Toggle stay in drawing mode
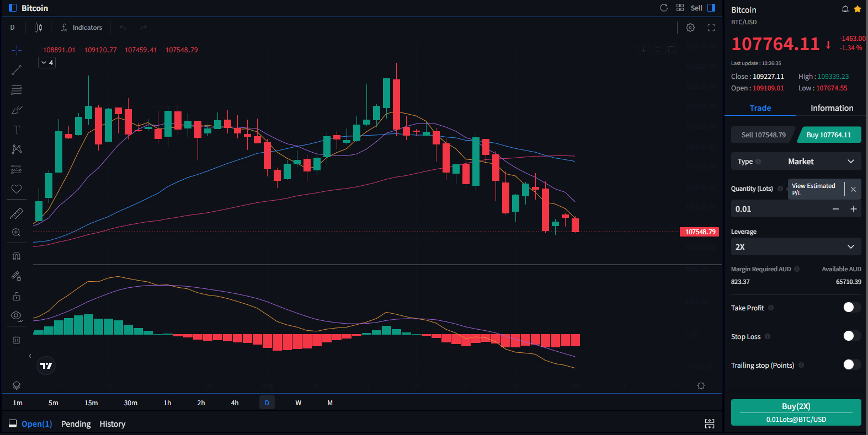Image resolution: width=868 pixels, height=435 pixels. [17, 276]
